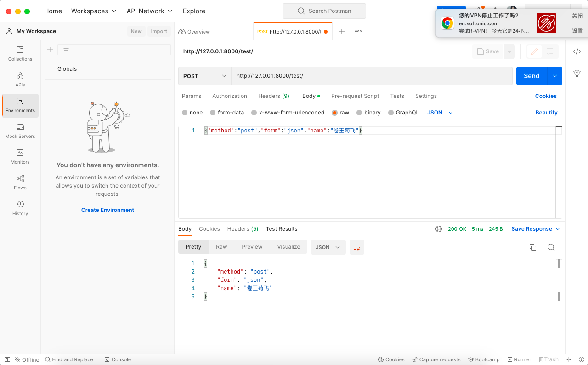Open the Monitors sidebar panel
The image size is (588, 365).
(x=20, y=156)
